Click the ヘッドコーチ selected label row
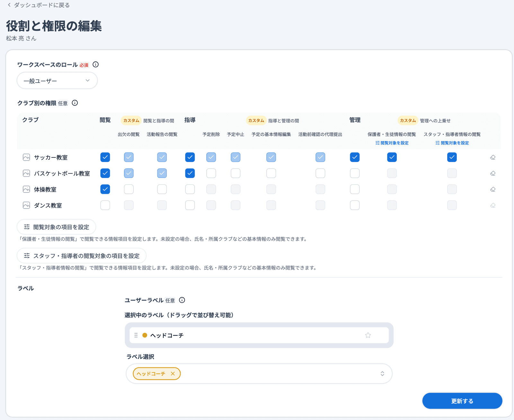Screen dimensions: 514x420 click(x=259, y=335)
